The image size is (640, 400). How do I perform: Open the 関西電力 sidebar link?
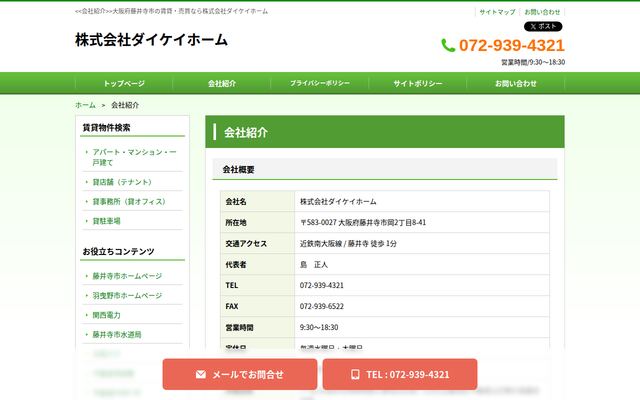click(107, 315)
